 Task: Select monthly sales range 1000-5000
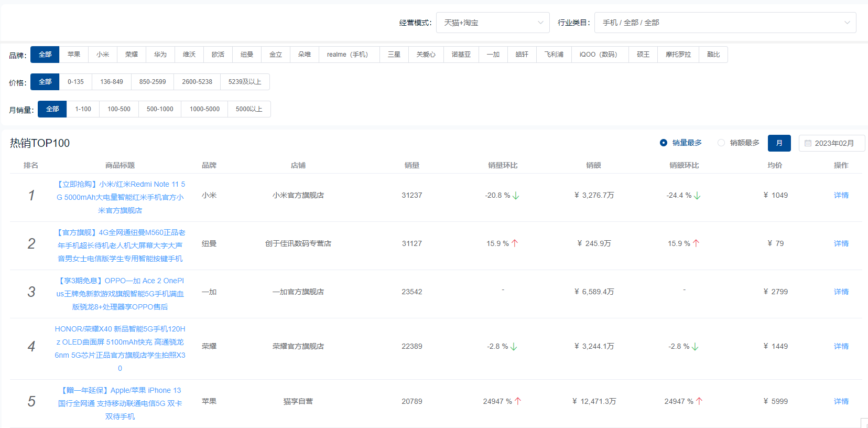click(x=204, y=109)
